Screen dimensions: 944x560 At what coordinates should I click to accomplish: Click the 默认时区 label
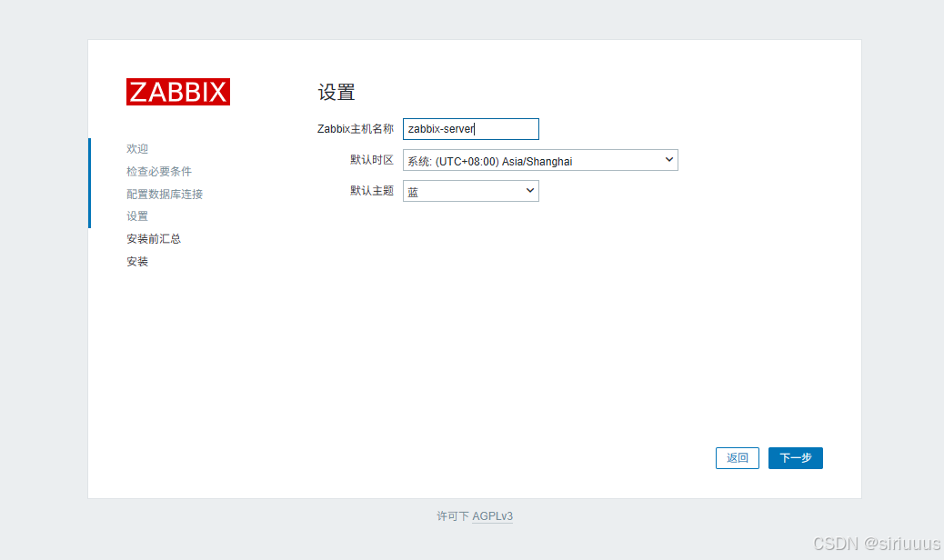(x=371, y=159)
